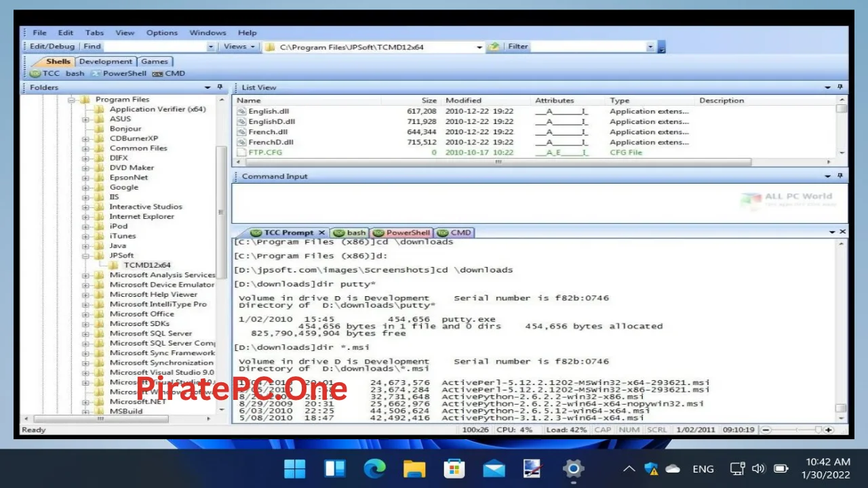Image resolution: width=868 pixels, height=488 pixels.
Task: Launch TCC from the shells toolbar
Action: [x=45, y=73]
